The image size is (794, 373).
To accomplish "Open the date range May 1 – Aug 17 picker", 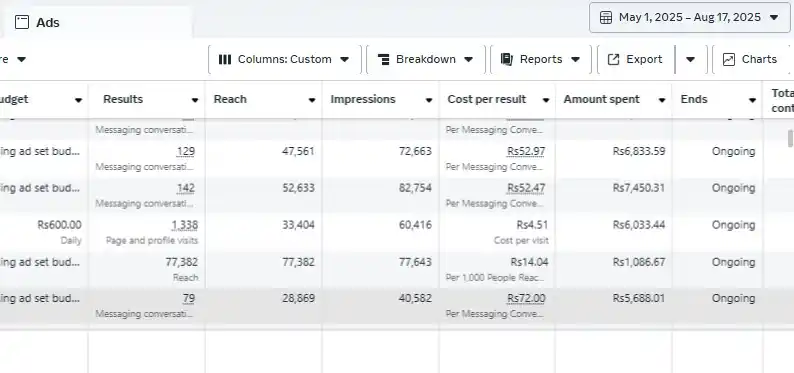I will click(x=689, y=18).
